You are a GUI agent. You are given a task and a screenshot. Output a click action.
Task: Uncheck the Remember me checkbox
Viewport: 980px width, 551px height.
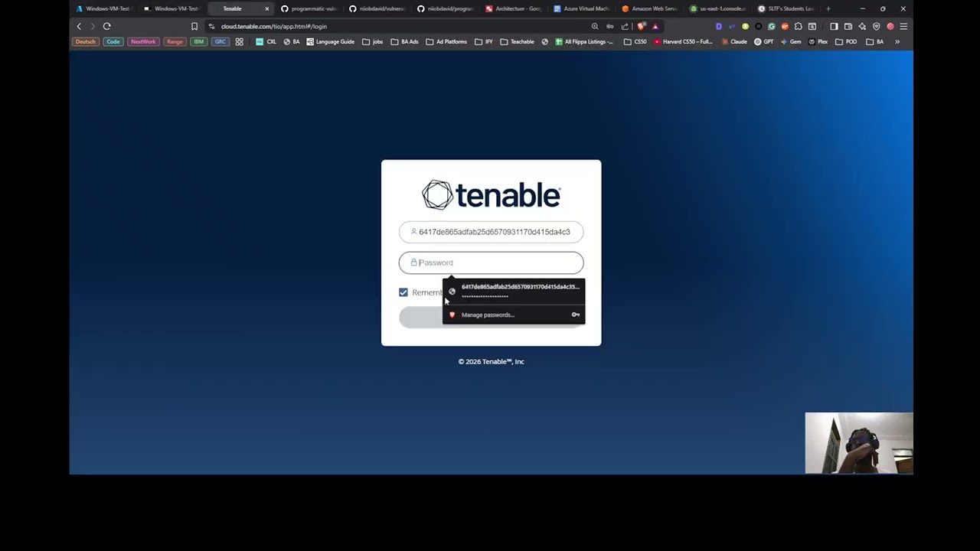(x=403, y=292)
